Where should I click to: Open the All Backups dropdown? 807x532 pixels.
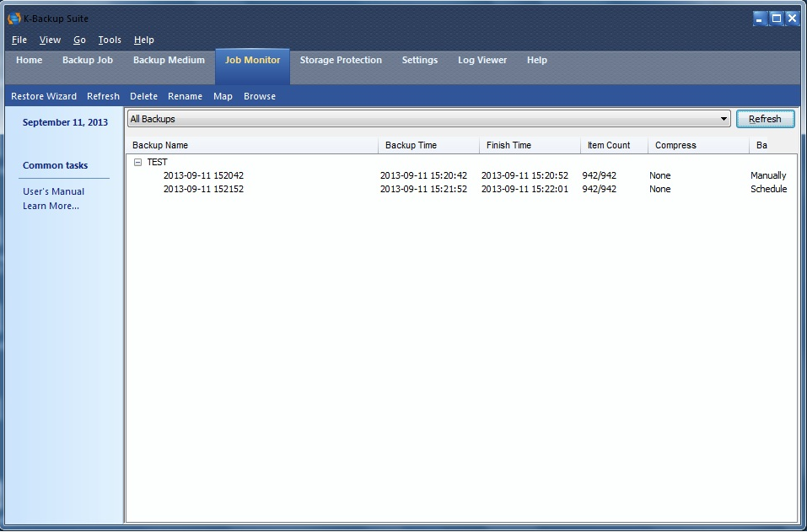pos(724,120)
